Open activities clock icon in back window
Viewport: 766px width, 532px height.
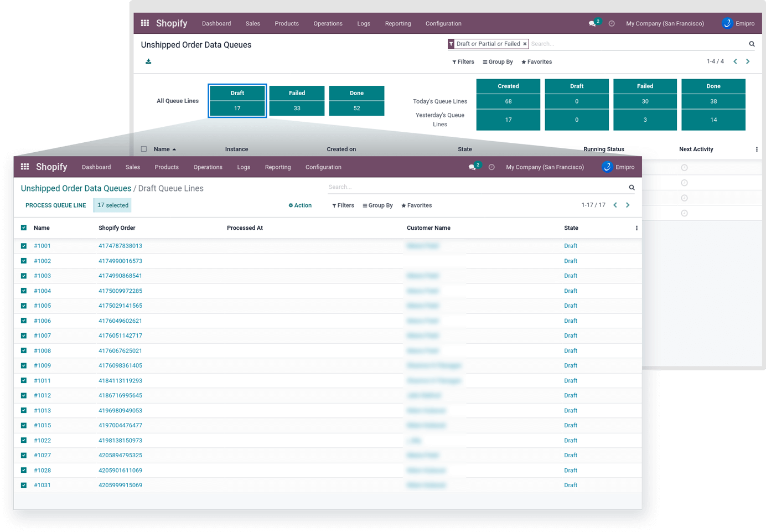(612, 24)
